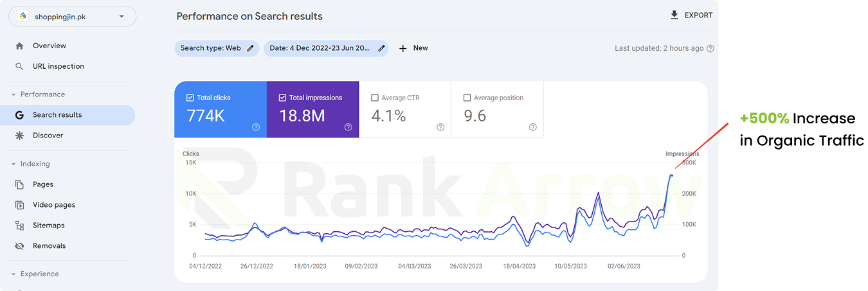868x291 pixels.
Task: Collapse the Indexing section arrow
Action: (14, 164)
